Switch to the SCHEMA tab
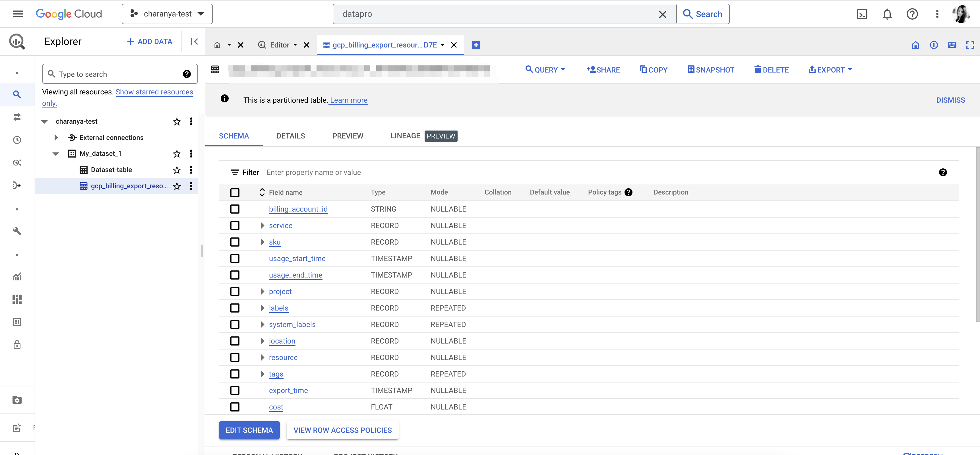The width and height of the screenshot is (980, 455). pos(233,136)
